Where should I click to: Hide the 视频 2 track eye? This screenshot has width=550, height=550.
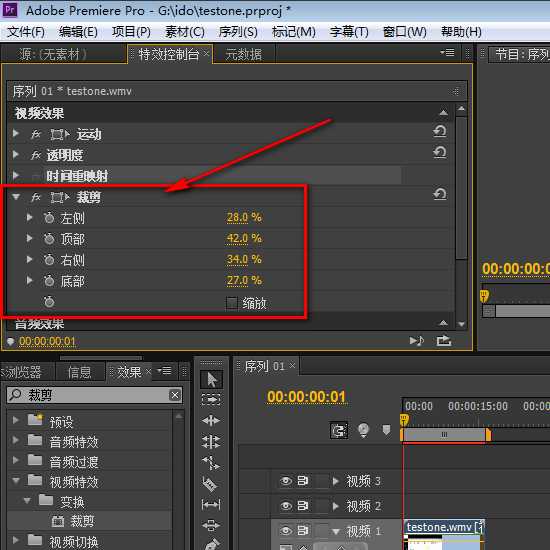[x=286, y=505]
